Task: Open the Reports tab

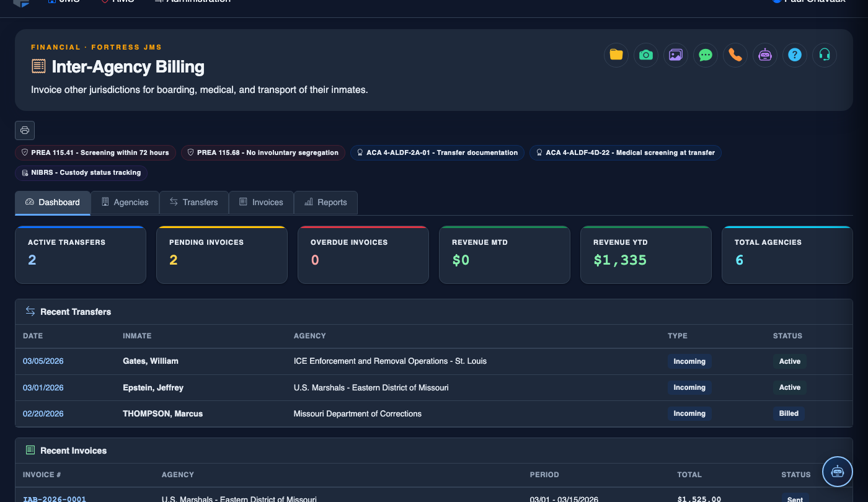Action: tap(325, 203)
